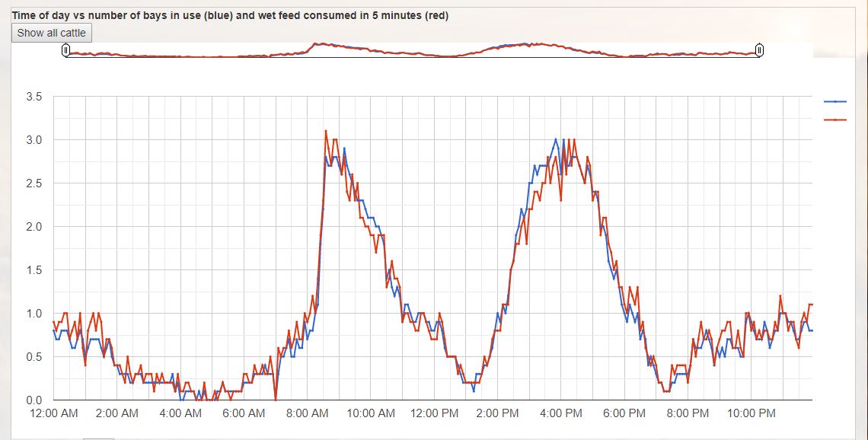Click the red line's zero dip near 7:00 AM
The height and width of the screenshot is (440, 868).
pyautogui.click(x=275, y=400)
